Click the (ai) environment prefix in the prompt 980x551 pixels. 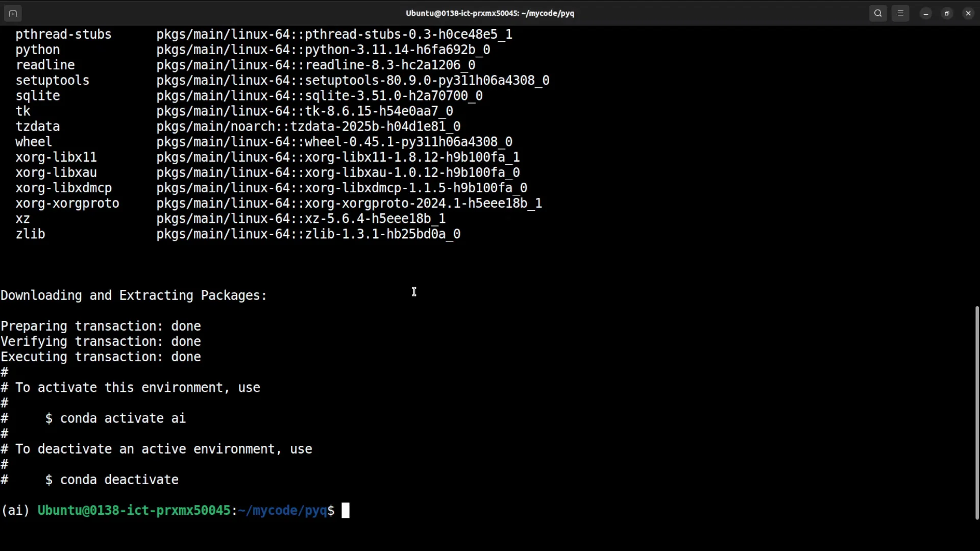pos(15,510)
